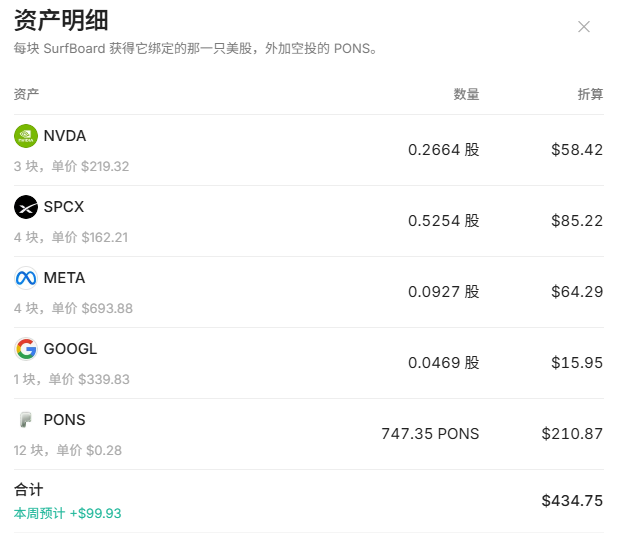Click SPCX detail 4 块,单价 $162.21
The height and width of the screenshot is (545, 620).
point(71,237)
